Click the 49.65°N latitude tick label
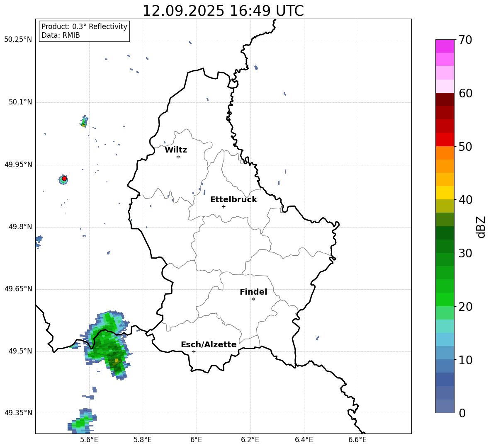 [x=18, y=289]
